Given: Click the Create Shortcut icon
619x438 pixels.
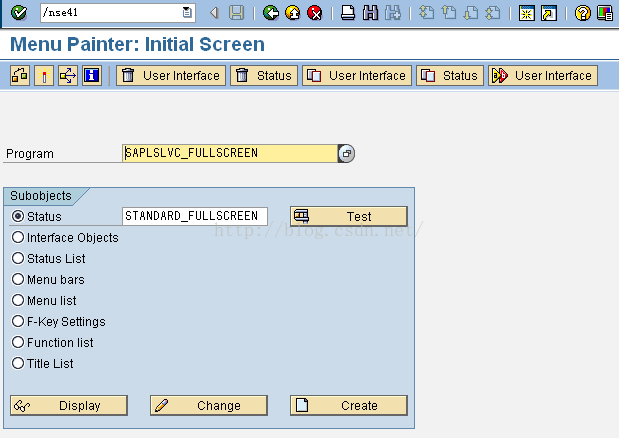Looking at the screenshot, I should [x=549, y=13].
